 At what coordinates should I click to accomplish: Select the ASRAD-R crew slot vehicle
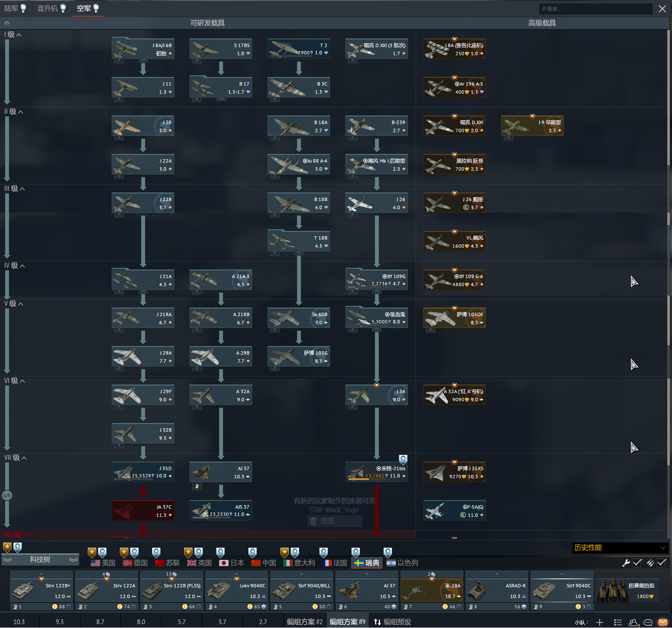[x=497, y=590]
